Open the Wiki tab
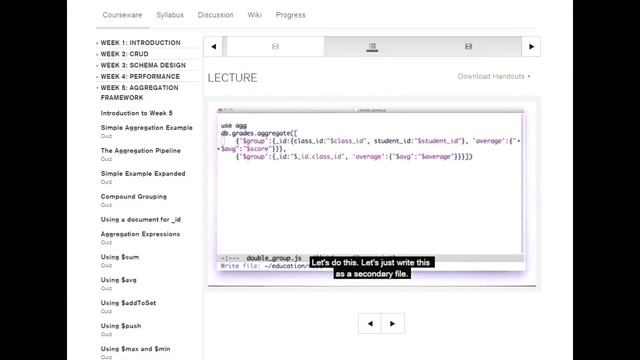Screen dimensions: 640x360 [x=254, y=15]
